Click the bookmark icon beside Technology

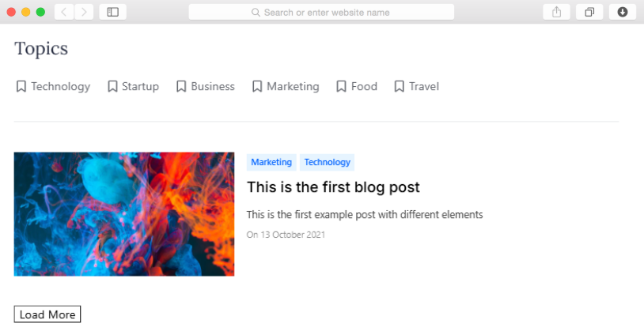pos(21,86)
